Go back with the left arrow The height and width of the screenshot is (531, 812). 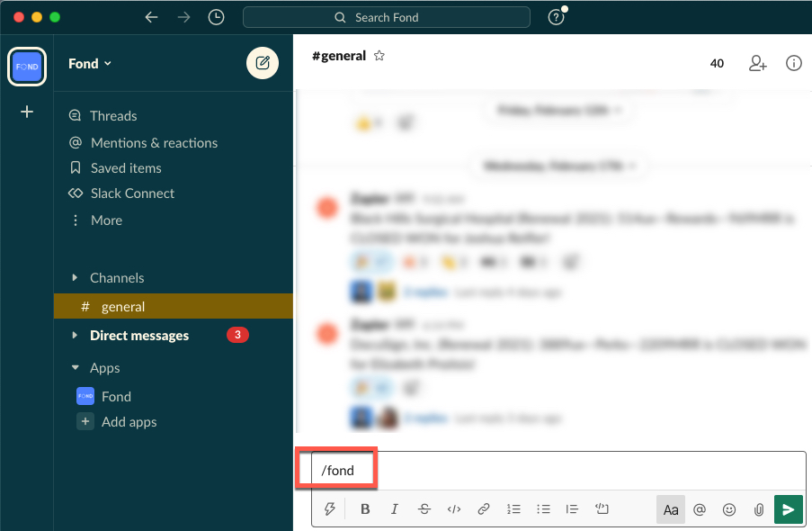tap(151, 17)
